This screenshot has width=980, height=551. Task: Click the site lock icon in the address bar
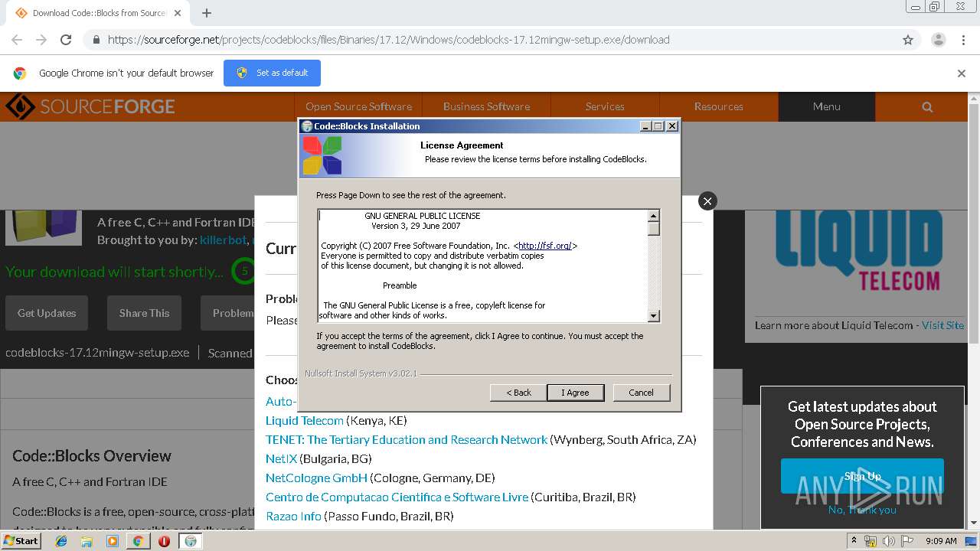click(96, 40)
